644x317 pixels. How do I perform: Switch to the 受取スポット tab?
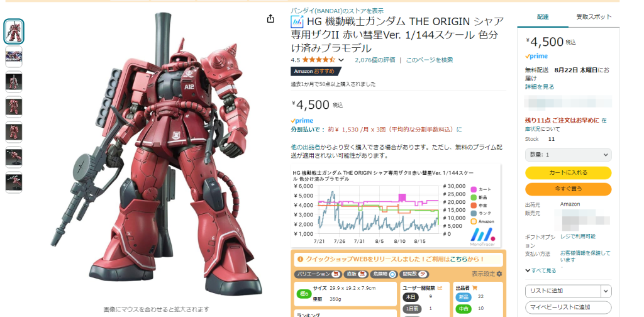click(x=594, y=17)
